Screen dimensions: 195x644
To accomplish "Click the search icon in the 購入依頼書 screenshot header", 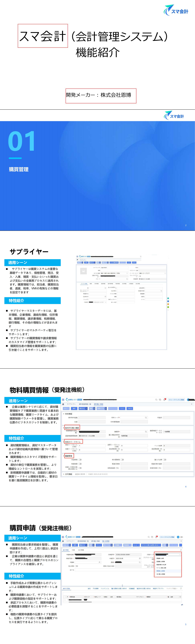I will [x=149, y=537].
